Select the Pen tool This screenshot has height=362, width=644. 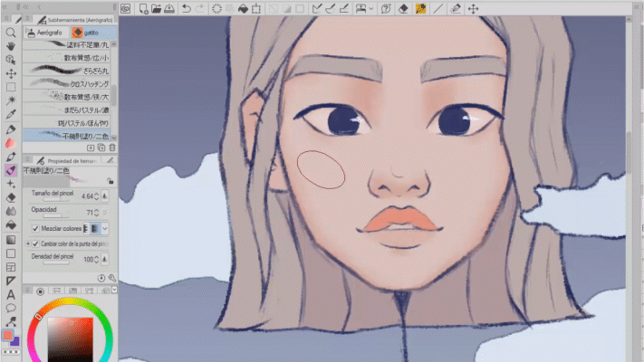(x=11, y=129)
